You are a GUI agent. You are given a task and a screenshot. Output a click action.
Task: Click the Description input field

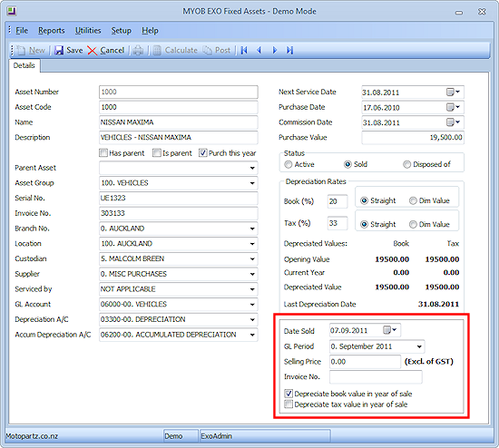tap(178, 138)
